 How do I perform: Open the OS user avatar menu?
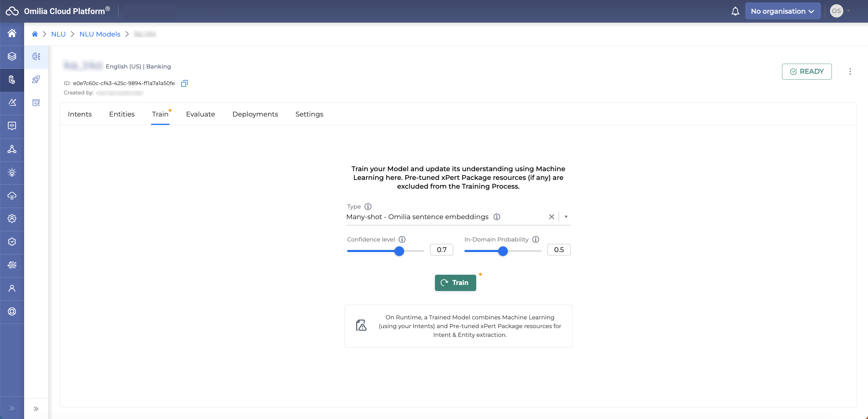(x=836, y=11)
